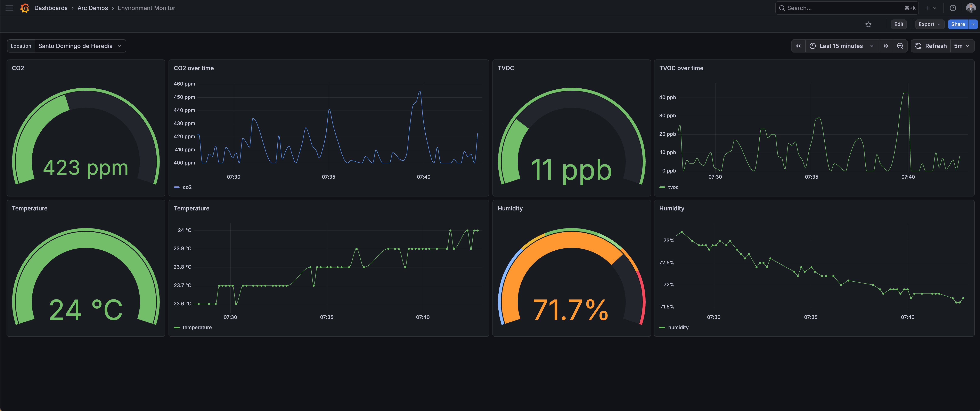The width and height of the screenshot is (980, 411).
Task: Open the help question mark menu
Action: click(953, 8)
